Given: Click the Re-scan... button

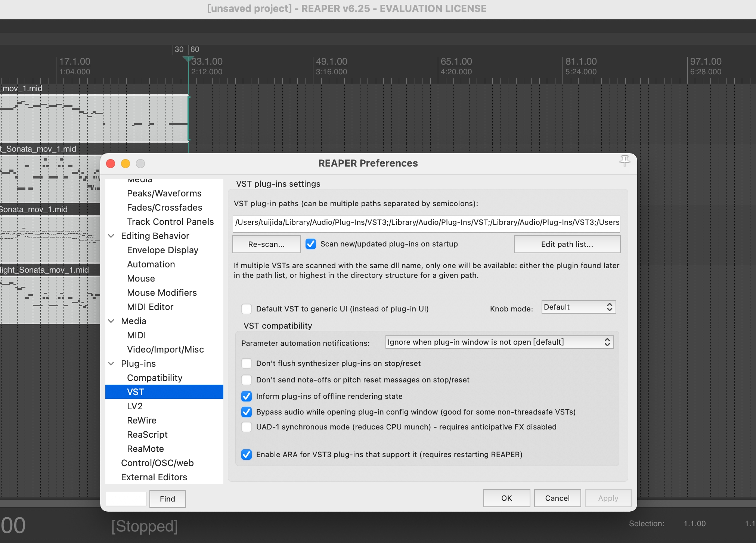Looking at the screenshot, I should [266, 244].
